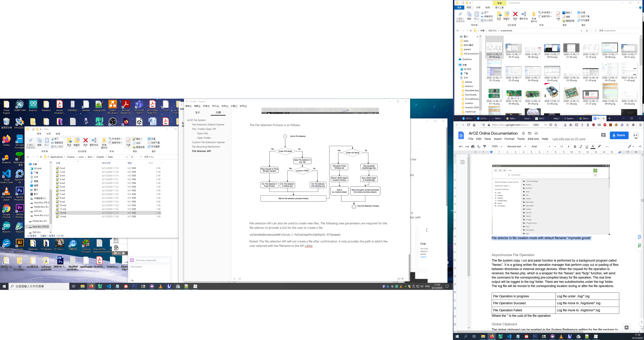
Task: Open the 100% zoom dropdown in Docs
Action: click(497, 147)
